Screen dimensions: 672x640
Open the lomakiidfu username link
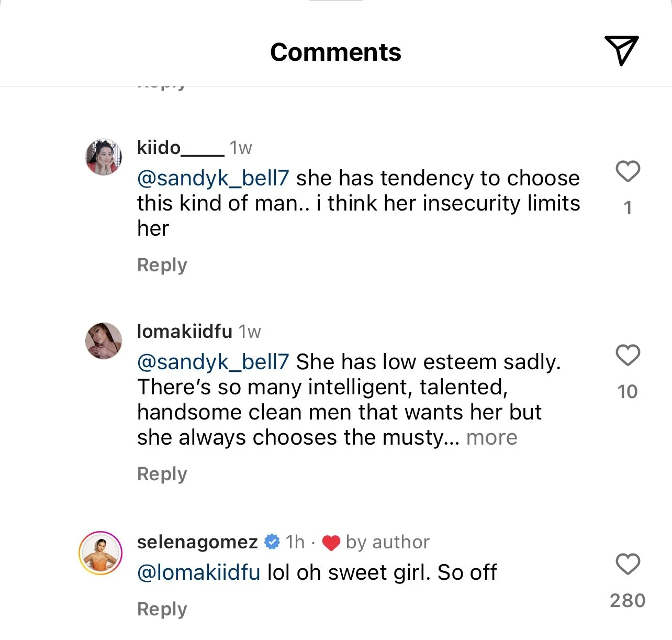click(x=184, y=331)
